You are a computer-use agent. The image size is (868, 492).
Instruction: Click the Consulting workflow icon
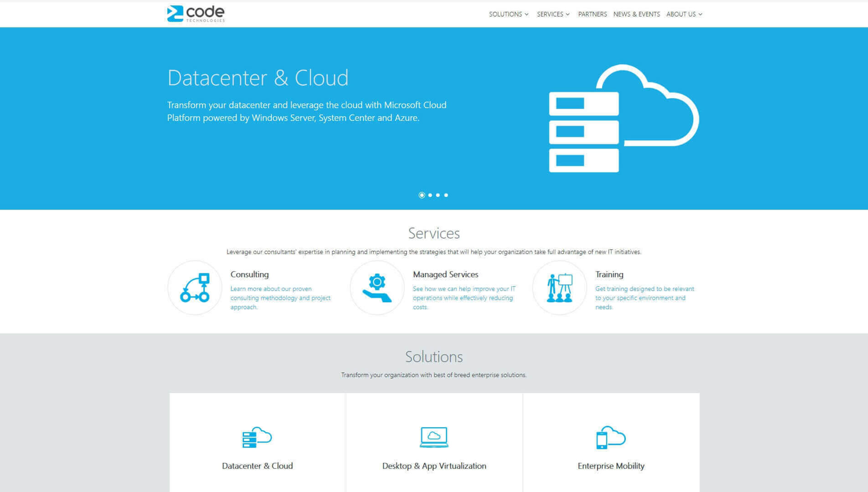click(195, 287)
